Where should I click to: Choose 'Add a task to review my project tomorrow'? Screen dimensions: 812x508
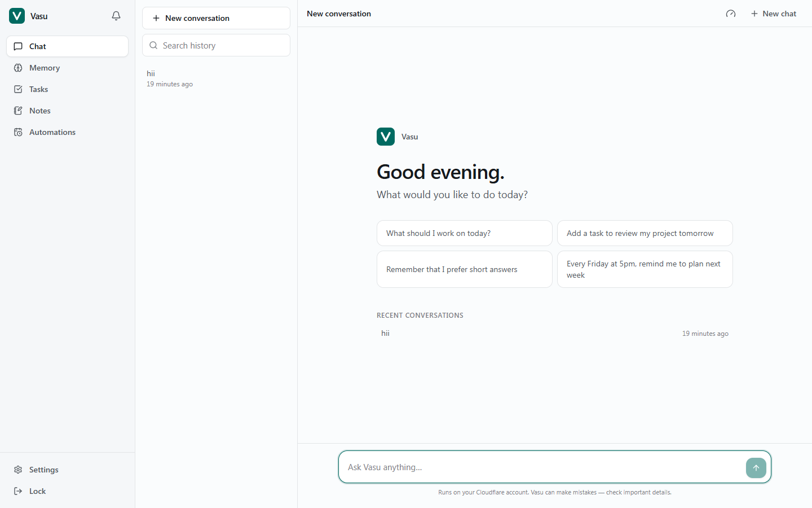[x=645, y=233]
